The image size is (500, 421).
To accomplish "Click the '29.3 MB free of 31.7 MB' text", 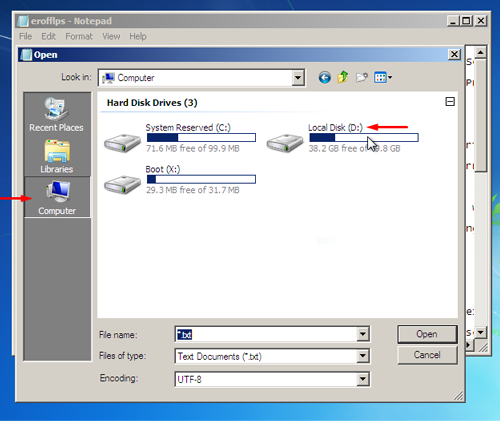I will click(193, 190).
